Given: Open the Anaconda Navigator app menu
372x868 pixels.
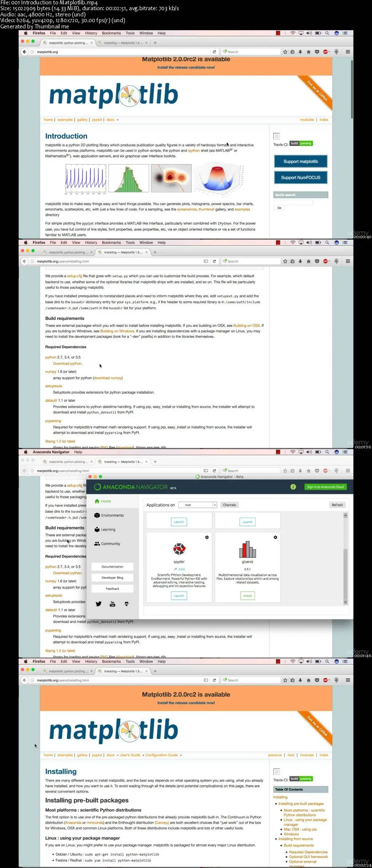Looking at the screenshot, I should 51,452.
